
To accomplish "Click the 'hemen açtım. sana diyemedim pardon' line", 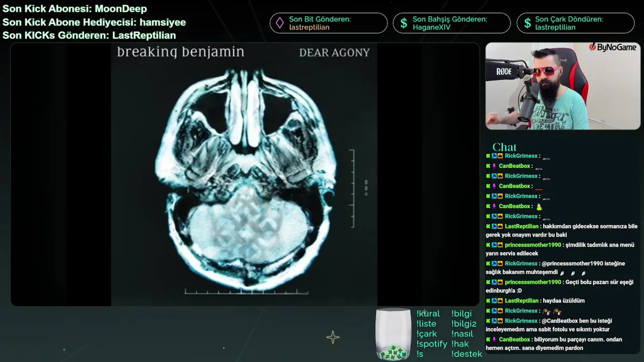I will point(534,348).
